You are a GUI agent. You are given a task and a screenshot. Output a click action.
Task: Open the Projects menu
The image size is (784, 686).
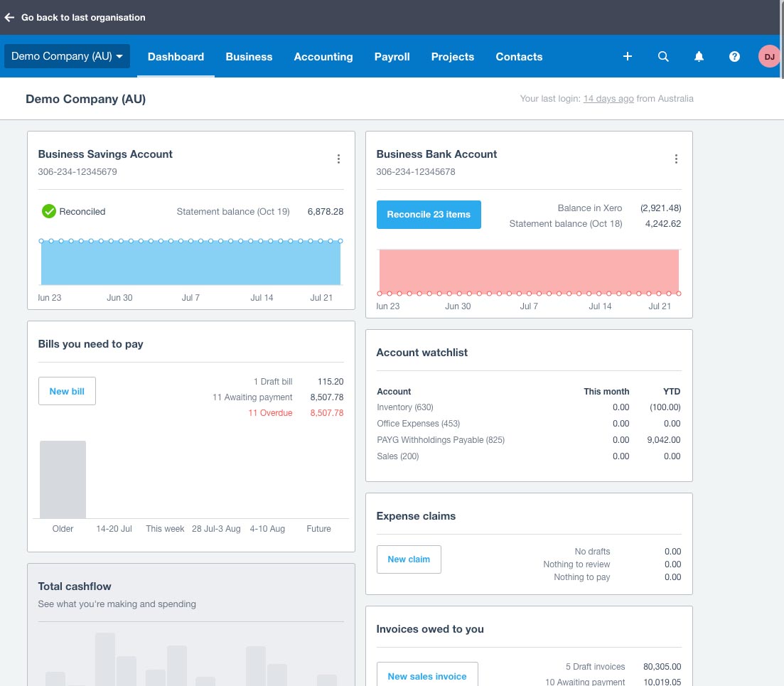(453, 57)
